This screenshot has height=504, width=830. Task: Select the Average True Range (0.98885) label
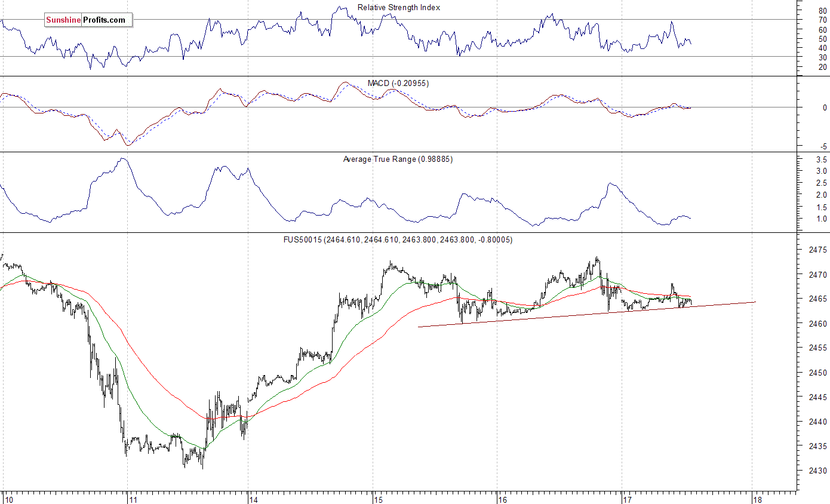coord(398,159)
